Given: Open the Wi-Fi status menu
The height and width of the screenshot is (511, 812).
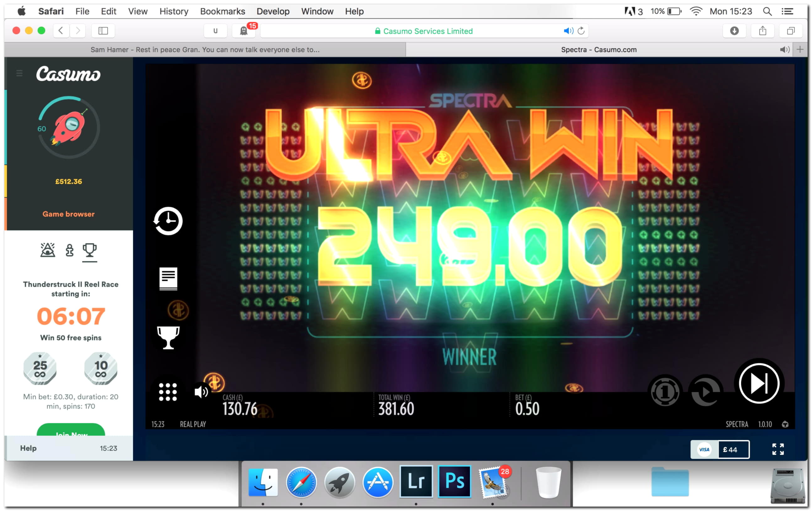Looking at the screenshot, I should [696, 11].
